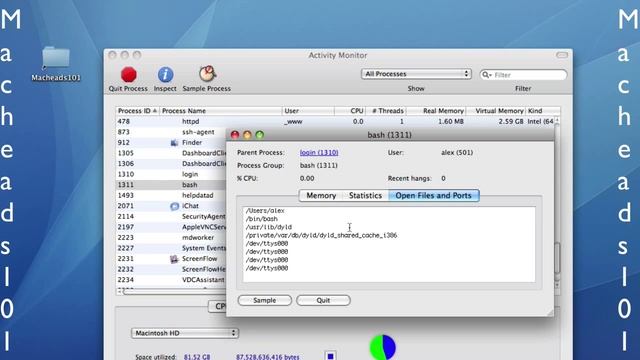640x360 pixels.
Task: Click the toolbar toggle pill in Activity Monitor
Action: [x=562, y=55]
